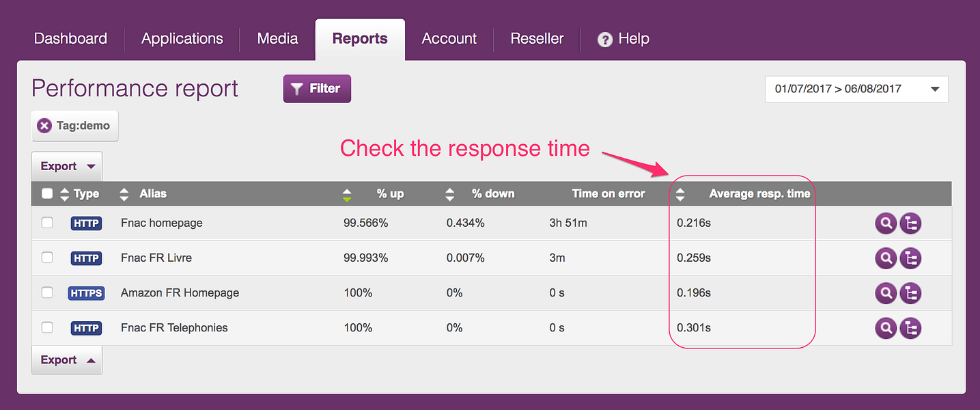Remove the Tag:demo filter chip

tap(44, 126)
